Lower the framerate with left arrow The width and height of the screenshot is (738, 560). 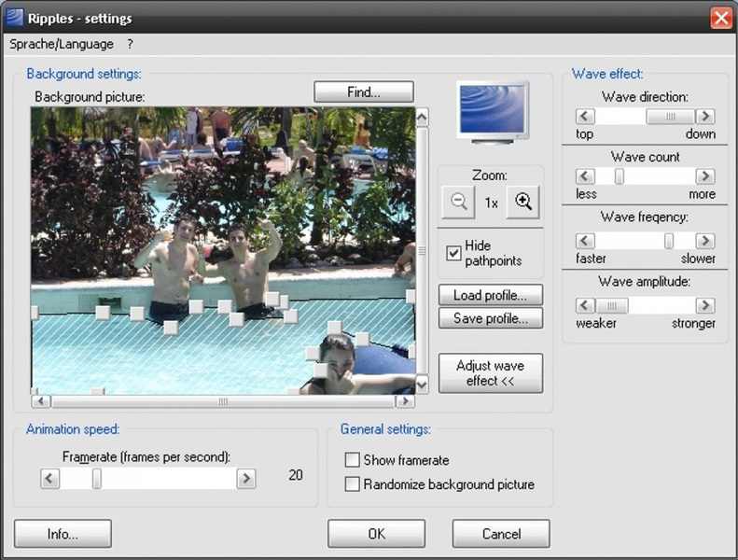click(49, 479)
